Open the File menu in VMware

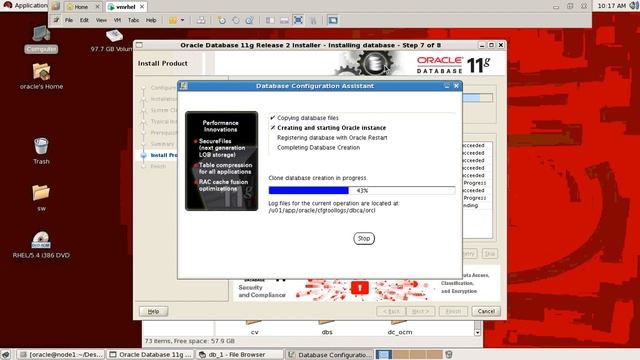[x=69, y=20]
